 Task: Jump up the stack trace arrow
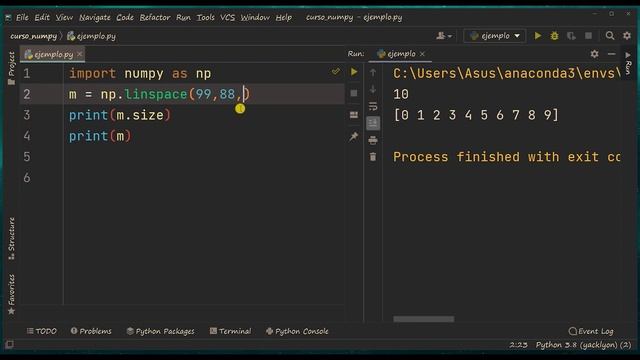(x=373, y=73)
